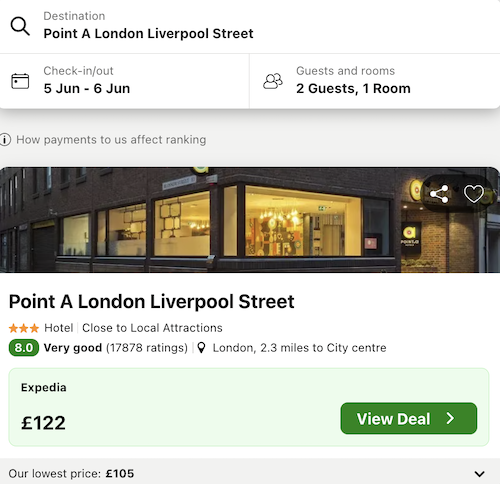This screenshot has width=500, height=484.
Task: Click the 8.0 green rating badge
Action: pyautogui.click(x=24, y=348)
